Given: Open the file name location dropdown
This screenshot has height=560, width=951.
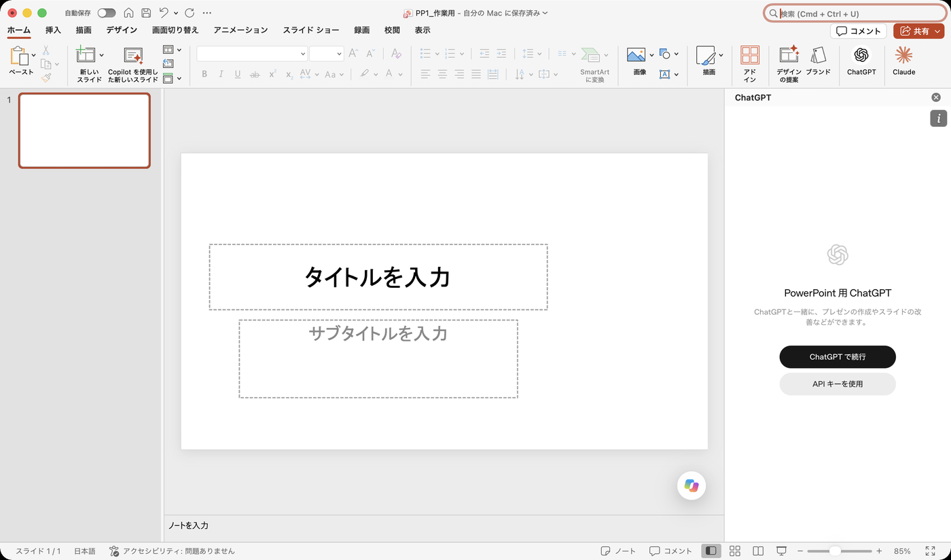Looking at the screenshot, I should click(x=545, y=13).
